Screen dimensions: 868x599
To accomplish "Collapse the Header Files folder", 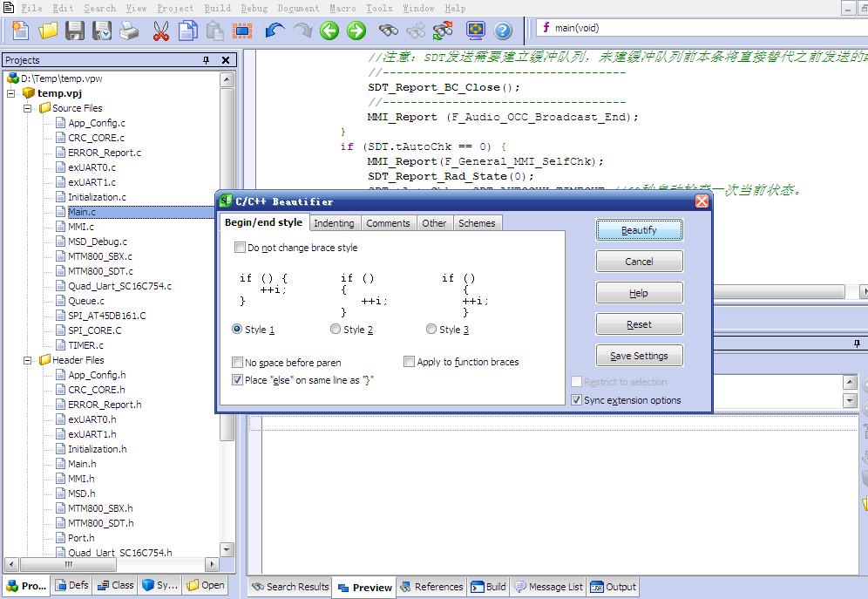I will point(27,360).
